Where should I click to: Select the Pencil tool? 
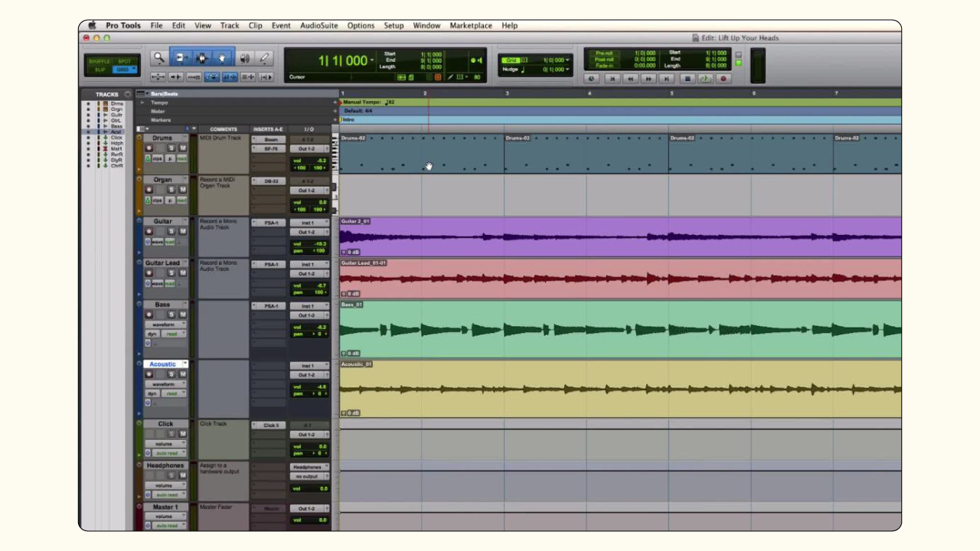point(265,57)
